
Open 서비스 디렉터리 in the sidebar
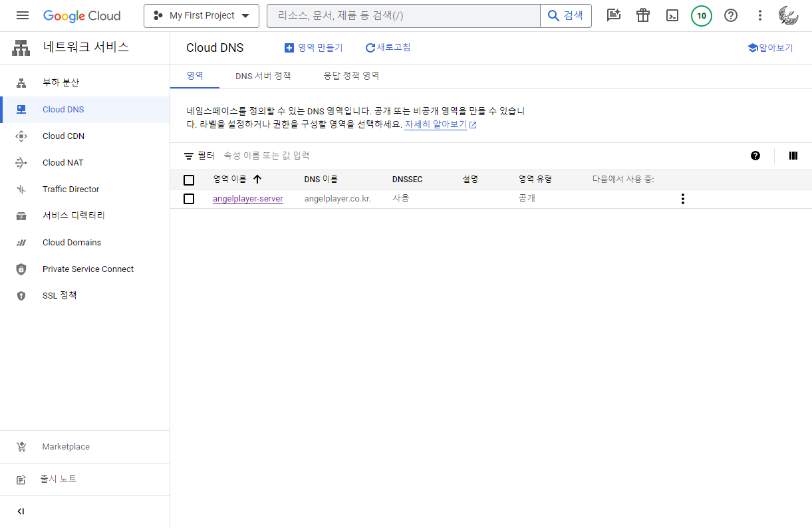(x=85, y=215)
